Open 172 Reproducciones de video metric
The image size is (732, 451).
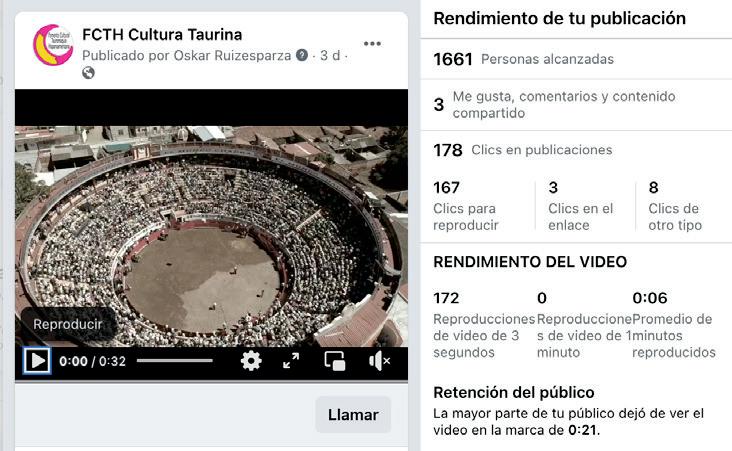[484, 325]
